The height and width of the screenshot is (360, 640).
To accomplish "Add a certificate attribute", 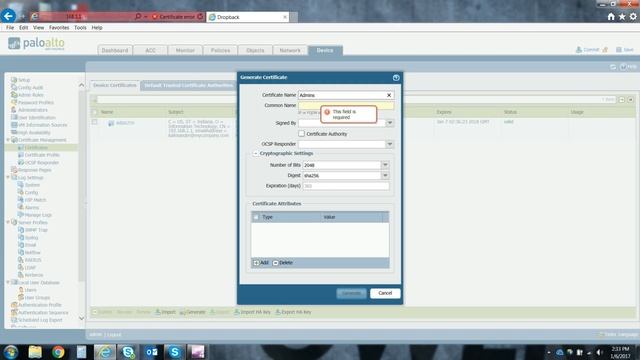I will (261, 263).
